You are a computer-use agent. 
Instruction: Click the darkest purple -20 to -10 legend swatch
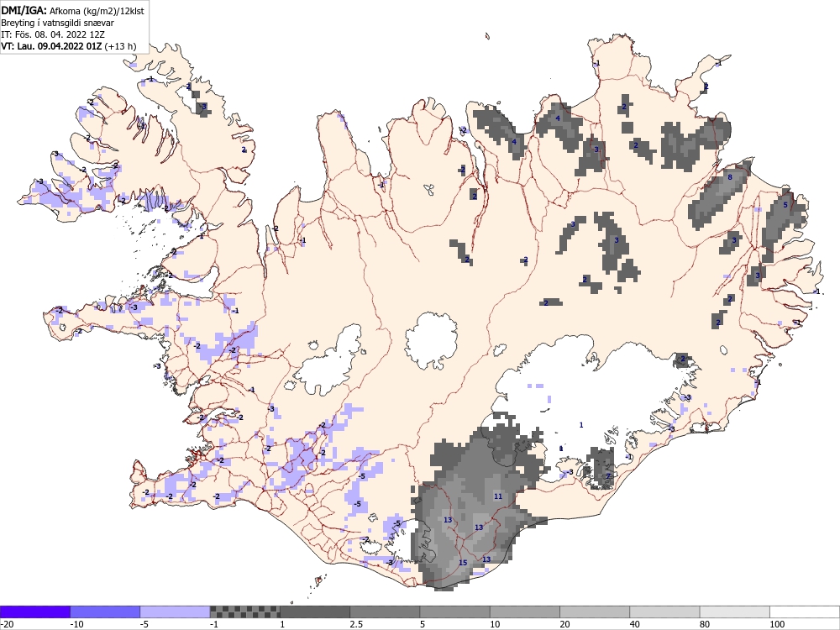click(x=34, y=612)
